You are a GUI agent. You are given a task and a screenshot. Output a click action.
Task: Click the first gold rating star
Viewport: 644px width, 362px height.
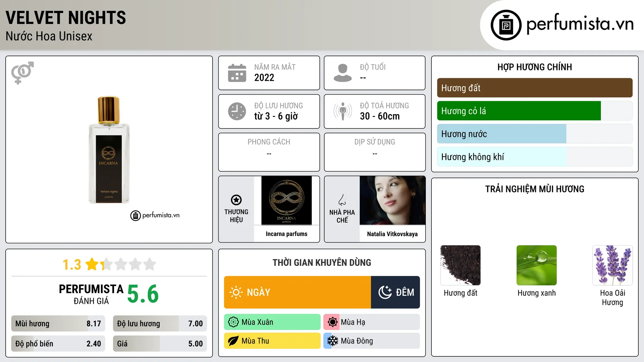92,264
